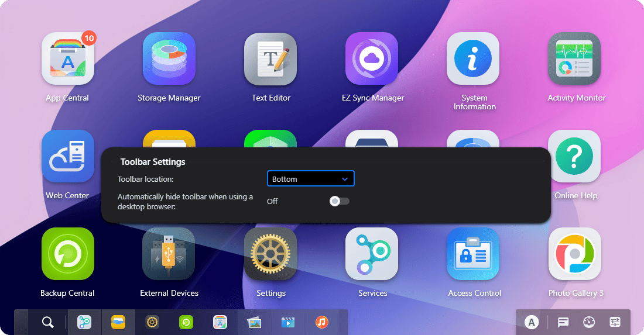Click the 'Storage Manager' label text
The image size is (644, 335).
(x=169, y=98)
